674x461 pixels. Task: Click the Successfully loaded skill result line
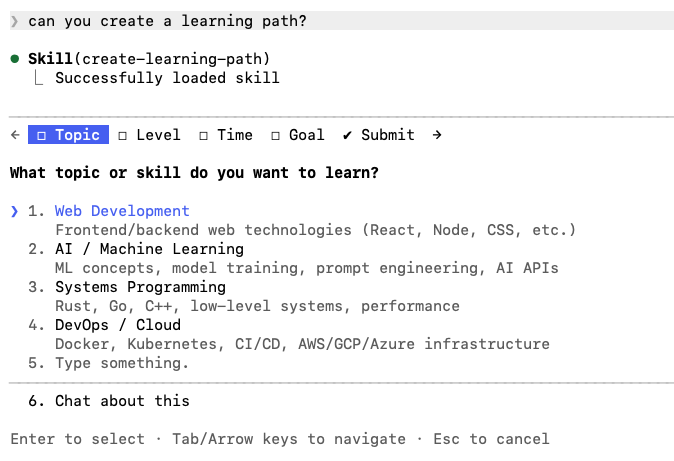(x=167, y=78)
